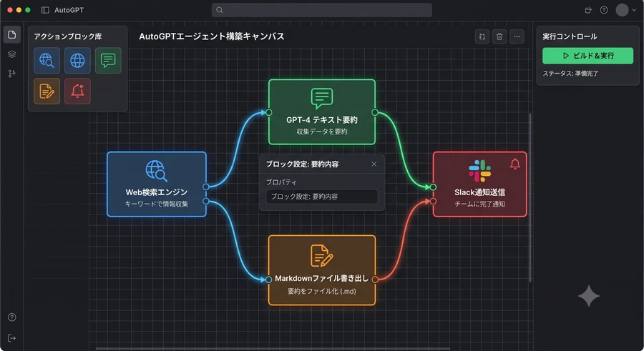Click the 要約をファイル化 (.md) subtitle

[x=321, y=291]
